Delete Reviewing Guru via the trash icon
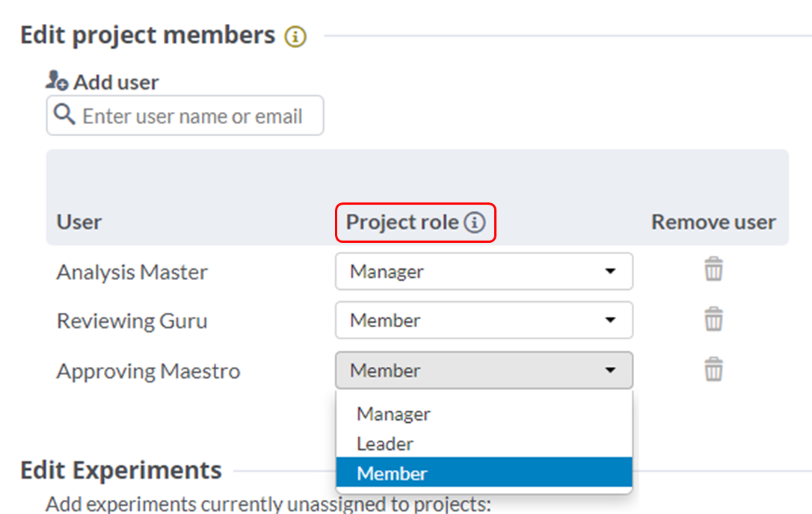Image resolution: width=812 pixels, height=514 pixels. click(713, 319)
